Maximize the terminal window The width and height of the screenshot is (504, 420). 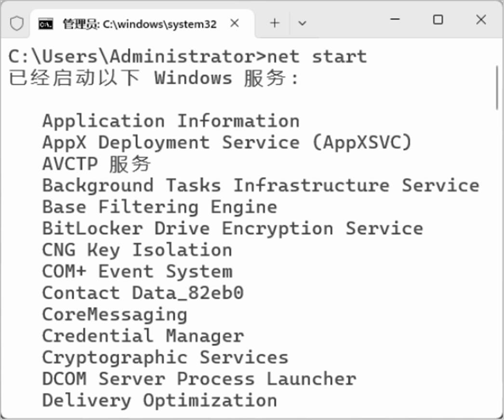pyautogui.click(x=438, y=20)
